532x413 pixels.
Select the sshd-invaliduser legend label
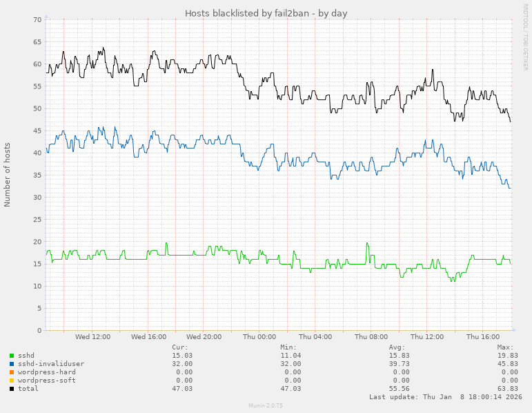[51, 363]
